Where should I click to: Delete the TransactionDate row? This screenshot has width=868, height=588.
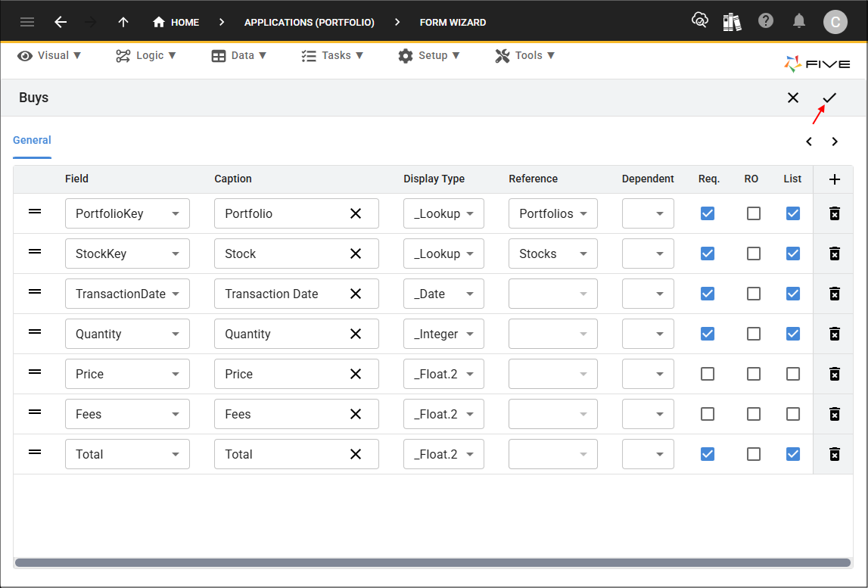[835, 294]
